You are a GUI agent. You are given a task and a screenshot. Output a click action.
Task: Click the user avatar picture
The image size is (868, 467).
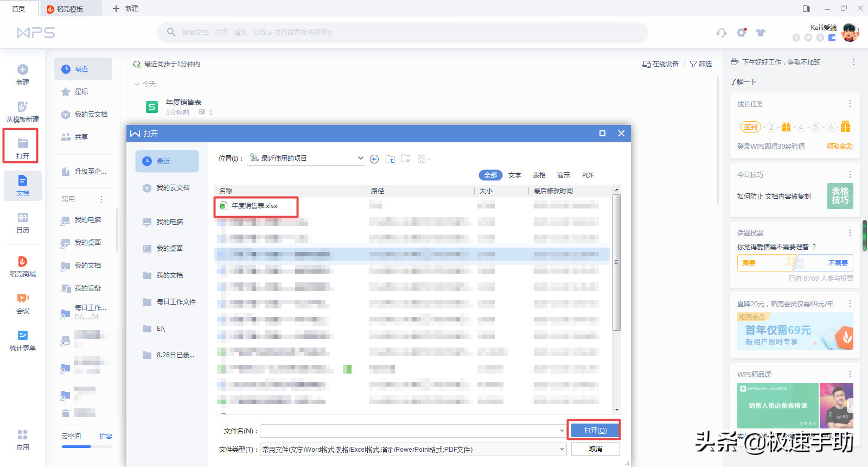pyautogui.click(x=850, y=33)
